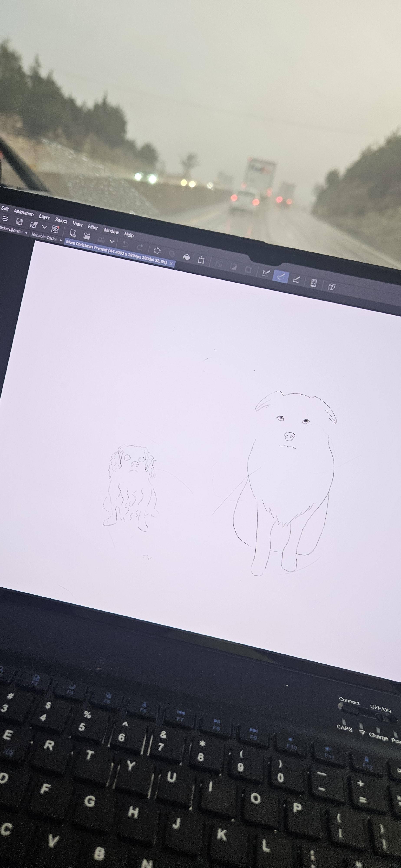Click the Open file folder icon
The height and width of the screenshot is (868, 401).
pos(87,236)
